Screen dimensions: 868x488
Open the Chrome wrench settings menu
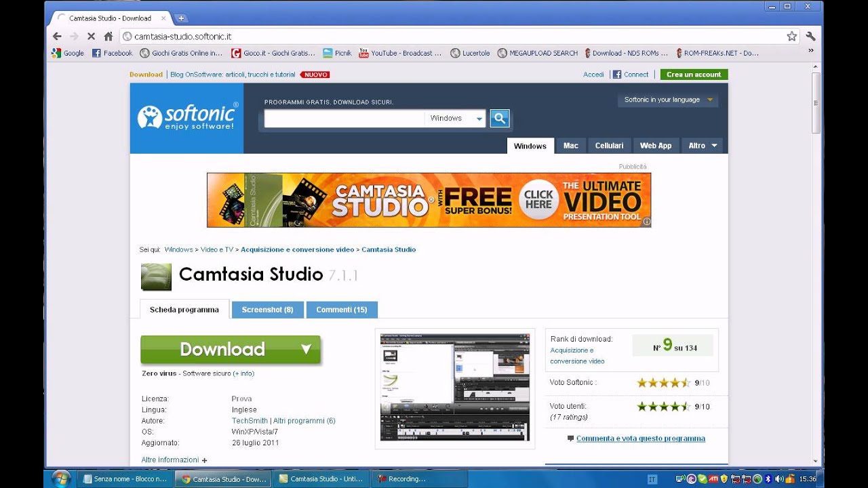pos(810,37)
